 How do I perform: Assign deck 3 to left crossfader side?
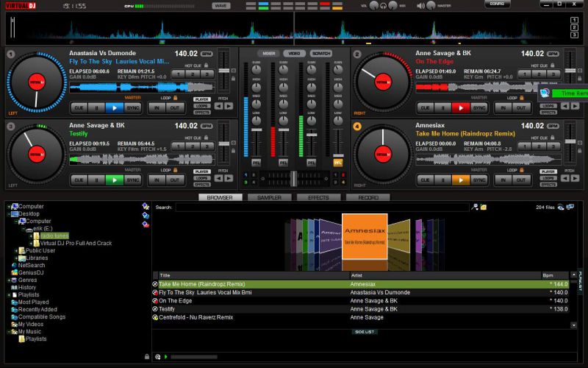tap(246, 183)
